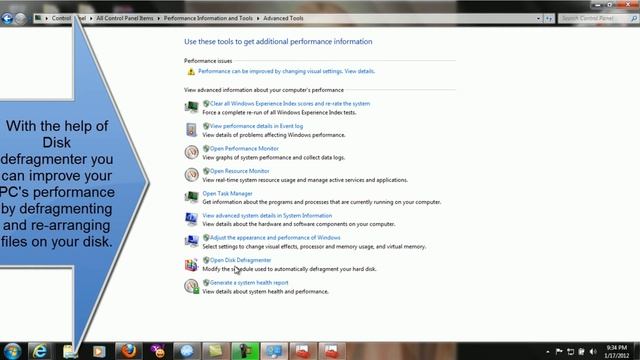Click the refresh button beside address bar
Screen dimensions: 640x360
coord(549,18)
